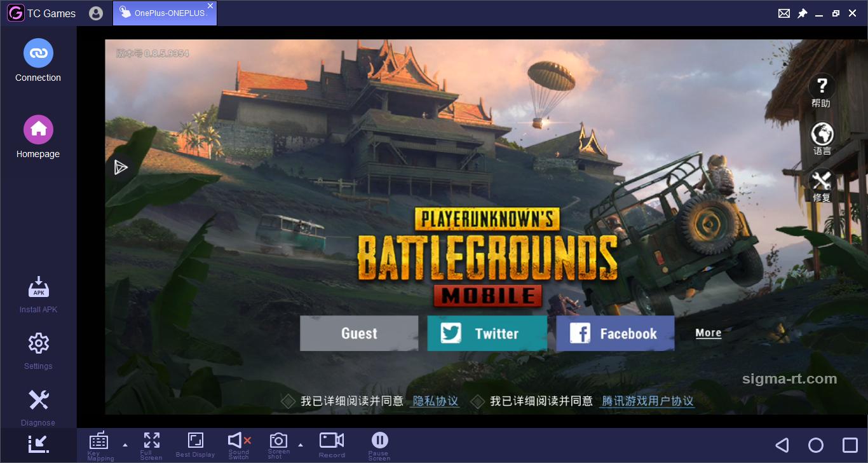Start Record of the screen
The image size is (868, 463).
point(332,445)
